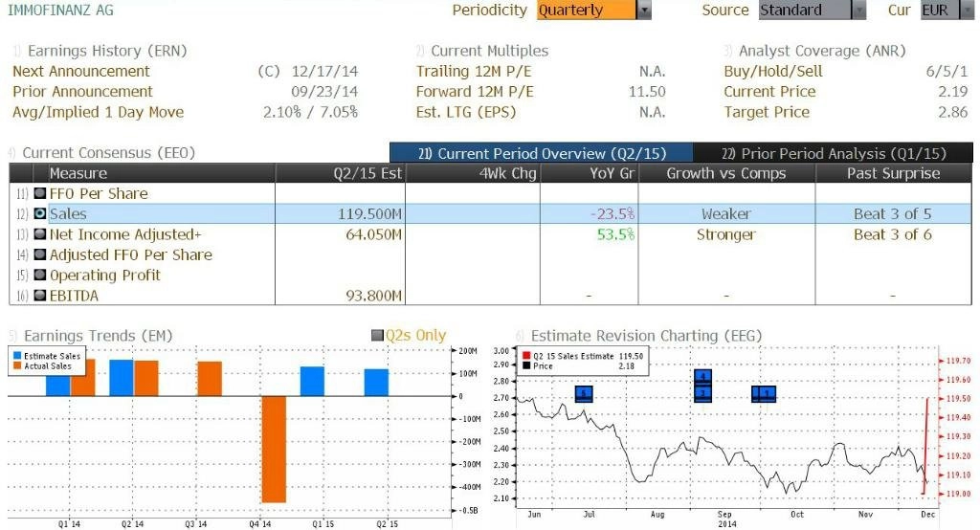Select the EBITDA radio button

coord(40,296)
